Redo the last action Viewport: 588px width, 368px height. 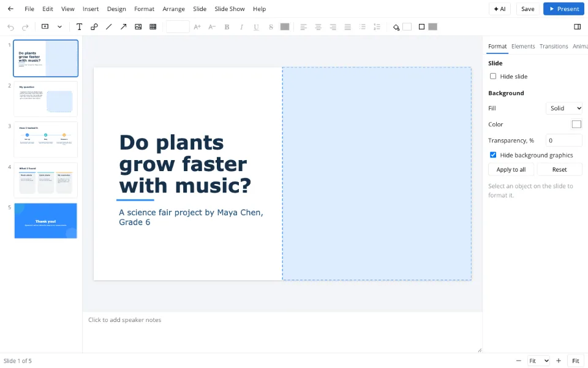coord(25,27)
